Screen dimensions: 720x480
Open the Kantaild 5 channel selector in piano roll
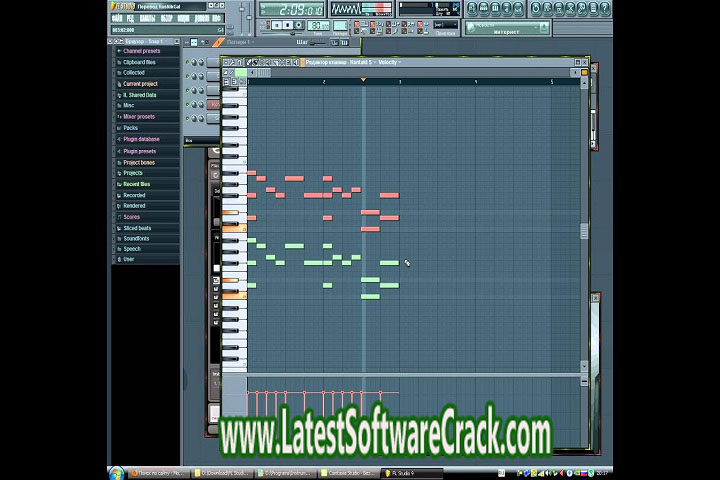363,62
